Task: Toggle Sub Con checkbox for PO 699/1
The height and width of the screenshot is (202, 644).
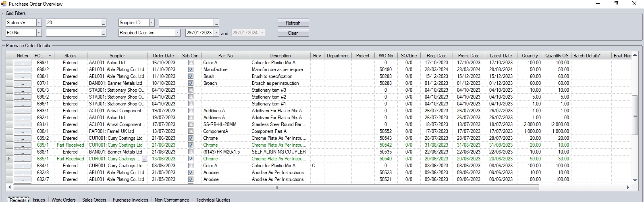Action: pyautogui.click(x=191, y=63)
